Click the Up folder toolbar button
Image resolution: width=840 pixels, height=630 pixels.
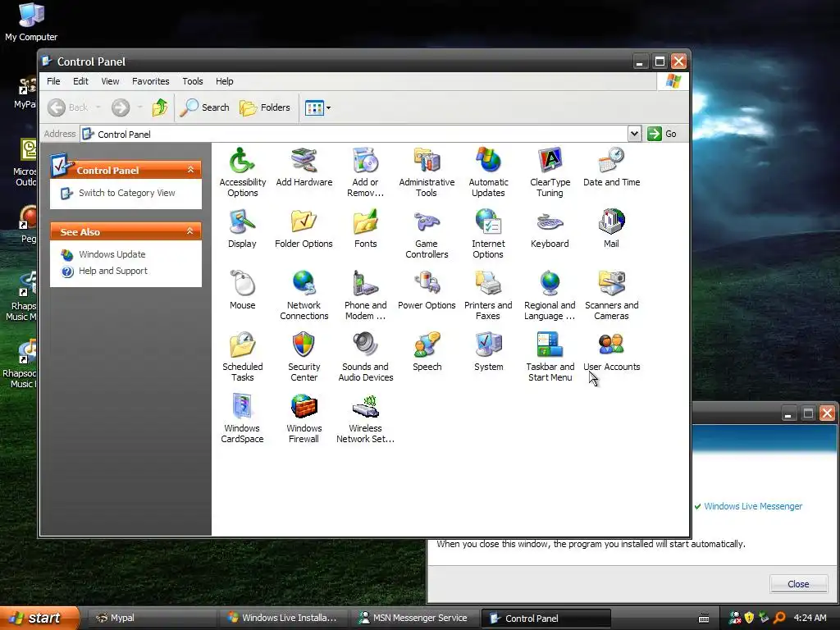tap(160, 107)
